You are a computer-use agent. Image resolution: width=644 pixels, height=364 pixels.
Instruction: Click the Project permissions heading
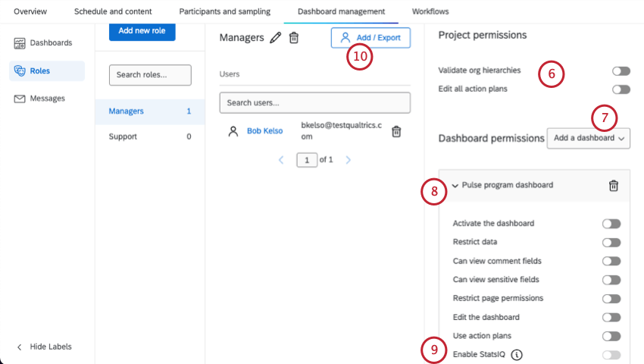(482, 36)
